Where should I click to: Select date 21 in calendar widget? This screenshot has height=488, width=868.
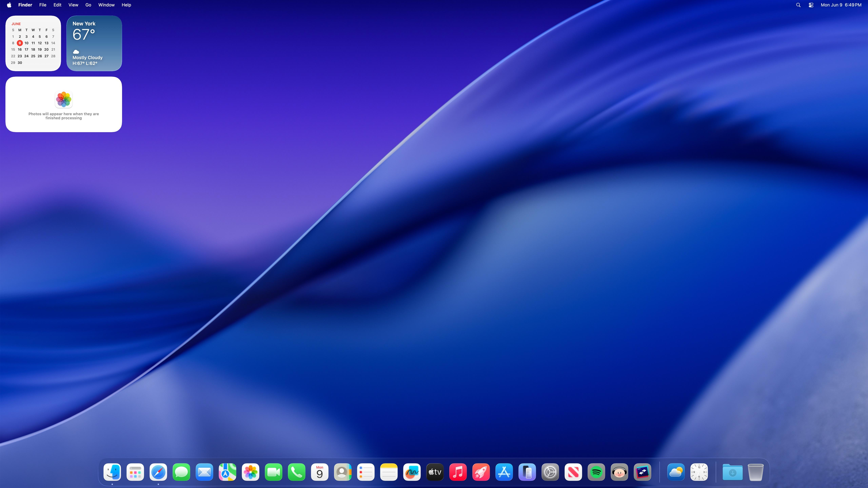(53, 49)
